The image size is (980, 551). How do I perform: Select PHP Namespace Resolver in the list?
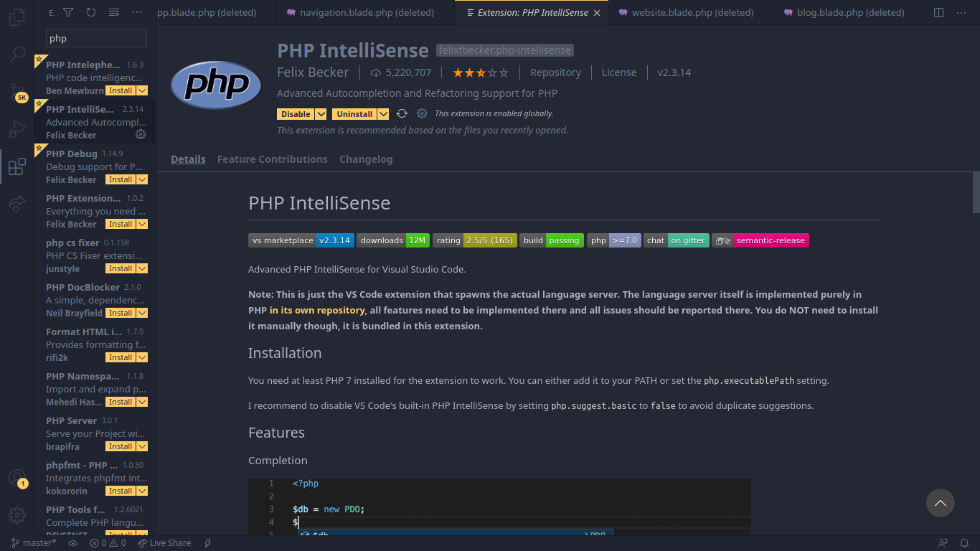point(95,389)
